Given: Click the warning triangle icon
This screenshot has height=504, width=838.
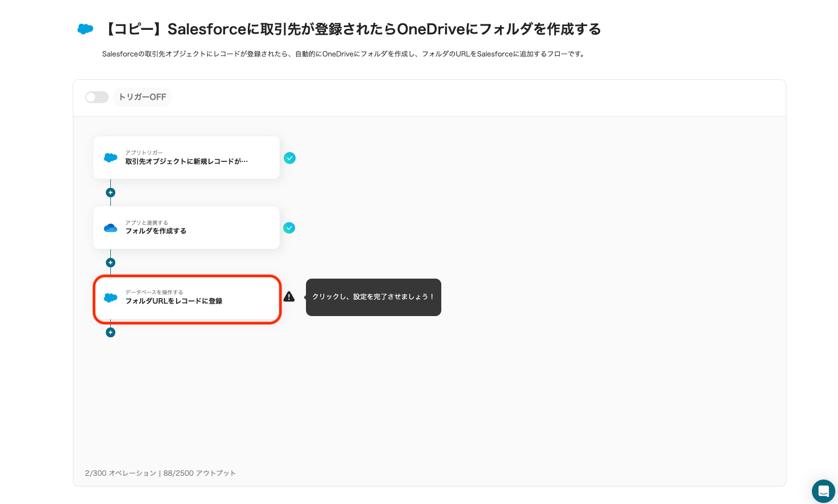Looking at the screenshot, I should [x=289, y=297].
